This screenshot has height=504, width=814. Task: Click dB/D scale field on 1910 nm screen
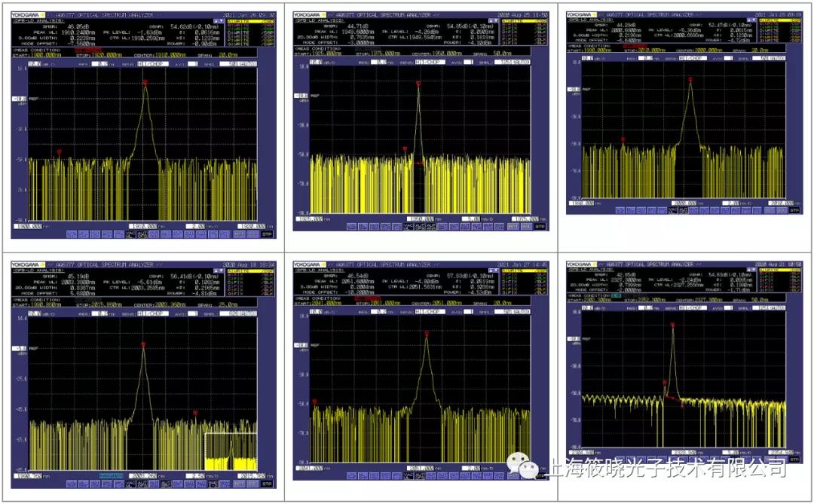coord(34,64)
